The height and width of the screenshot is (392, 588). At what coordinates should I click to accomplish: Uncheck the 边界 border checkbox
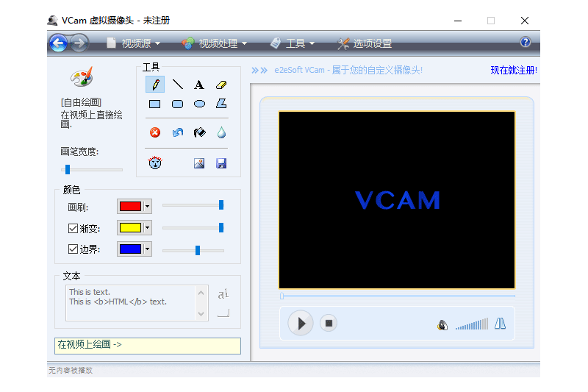pyautogui.click(x=73, y=249)
